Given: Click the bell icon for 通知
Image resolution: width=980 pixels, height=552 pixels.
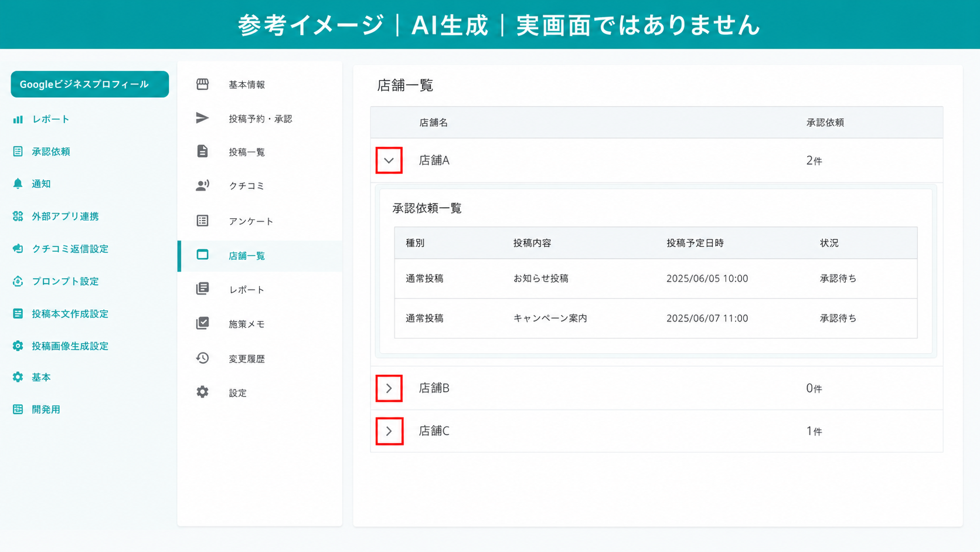Looking at the screenshot, I should click(18, 184).
